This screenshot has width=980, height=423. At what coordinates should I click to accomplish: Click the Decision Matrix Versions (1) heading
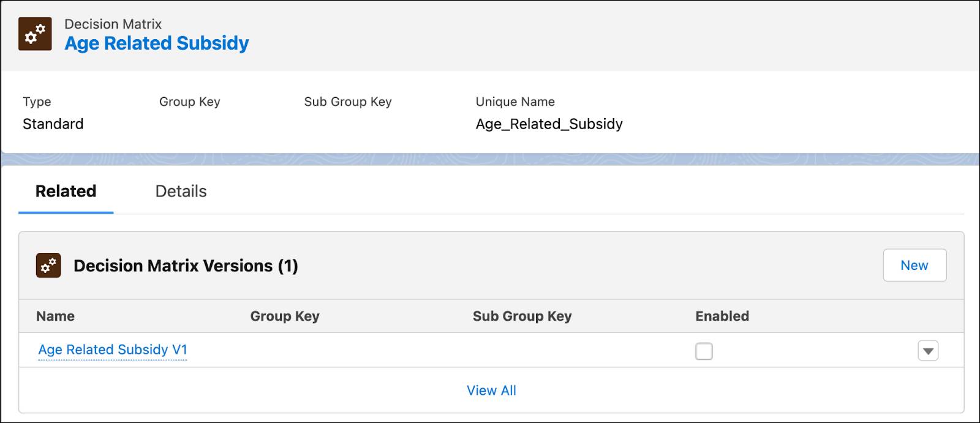(185, 266)
